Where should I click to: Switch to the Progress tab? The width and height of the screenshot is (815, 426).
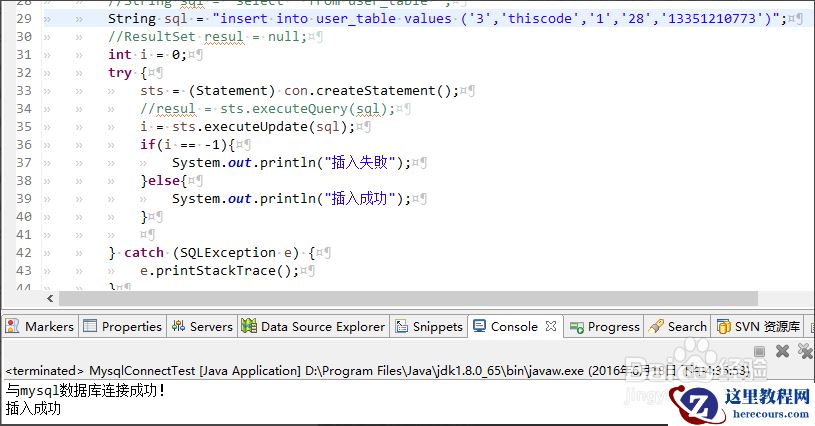tap(604, 326)
